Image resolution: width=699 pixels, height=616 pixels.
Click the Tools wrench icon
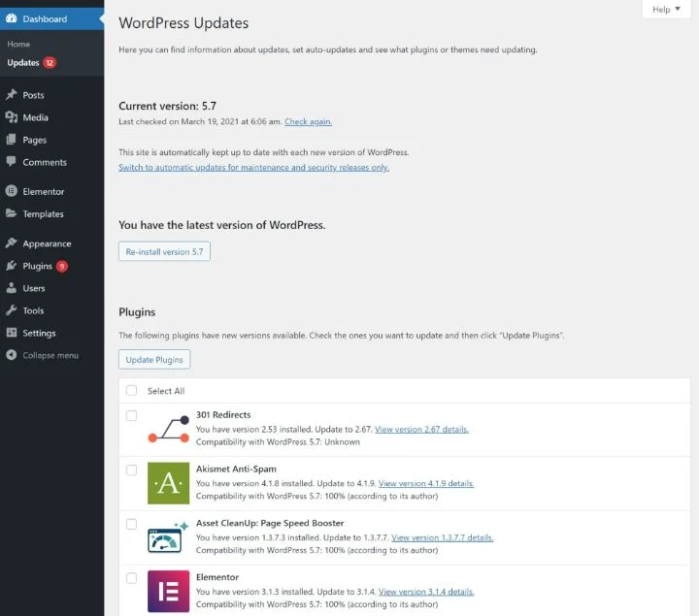coord(12,310)
